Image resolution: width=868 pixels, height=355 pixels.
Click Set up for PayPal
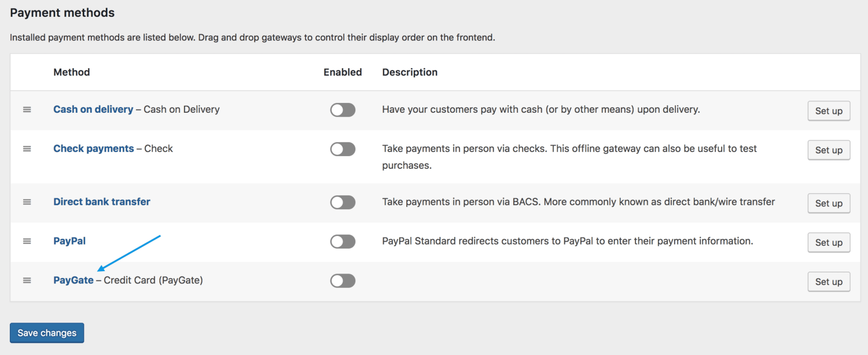(829, 242)
